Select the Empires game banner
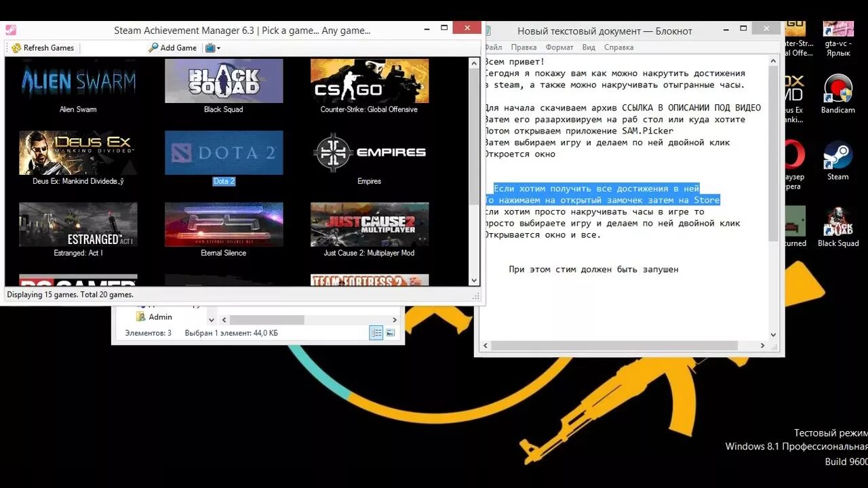Viewport: 868px width, 488px height. [370, 152]
